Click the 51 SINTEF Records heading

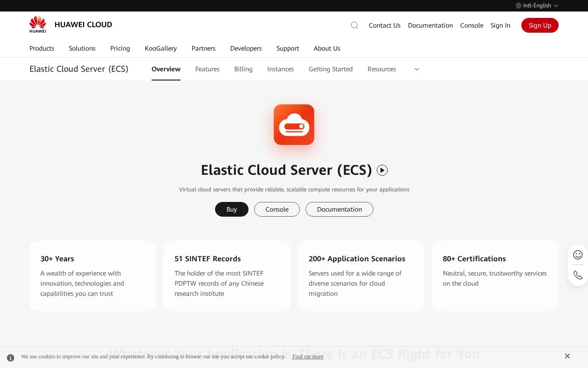(208, 259)
